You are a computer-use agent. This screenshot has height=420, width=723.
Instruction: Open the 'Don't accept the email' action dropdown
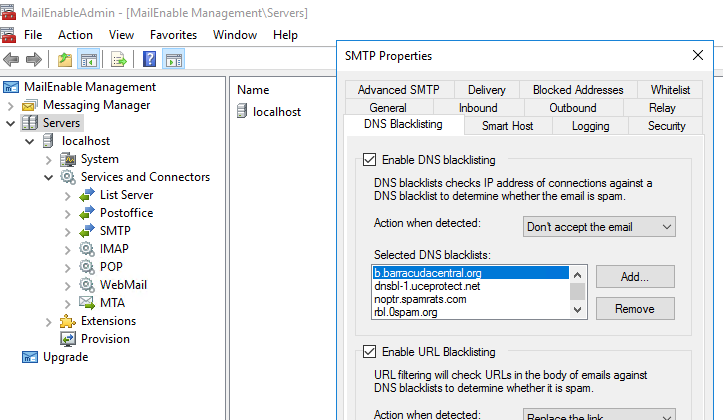click(x=599, y=227)
